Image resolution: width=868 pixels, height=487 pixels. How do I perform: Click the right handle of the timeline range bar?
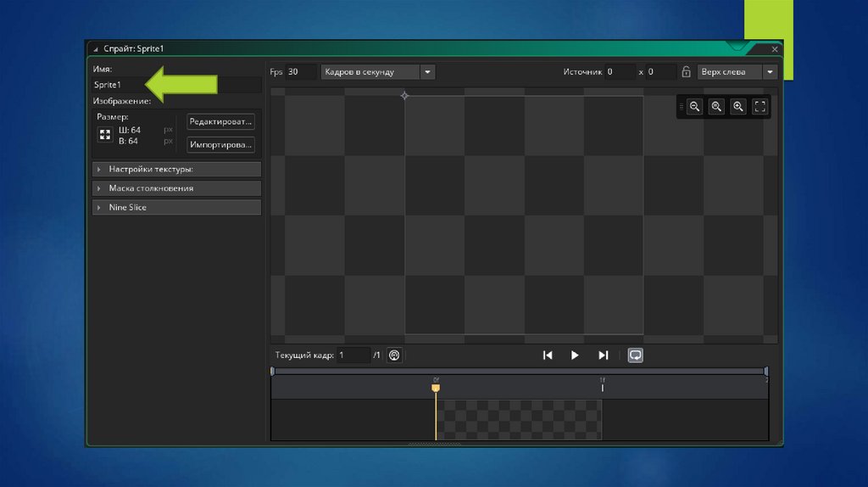pyautogui.click(x=766, y=371)
